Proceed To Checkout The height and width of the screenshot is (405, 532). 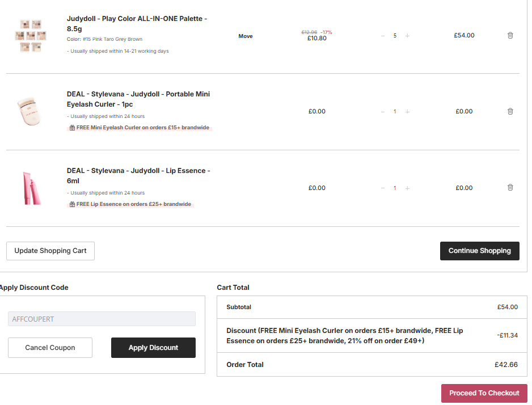pos(484,393)
